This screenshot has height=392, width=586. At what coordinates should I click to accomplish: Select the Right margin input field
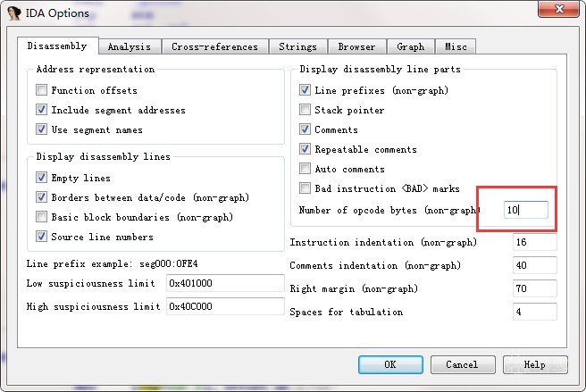(x=535, y=288)
